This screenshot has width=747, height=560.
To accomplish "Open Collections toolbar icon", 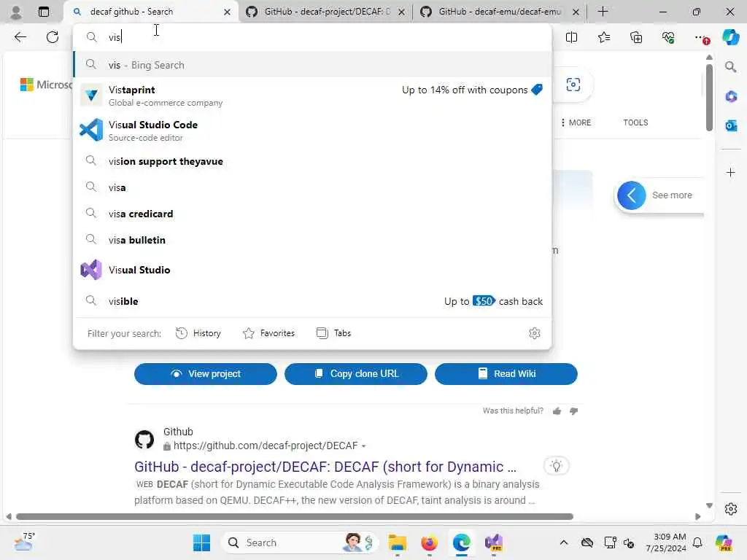I will pyautogui.click(x=636, y=37).
